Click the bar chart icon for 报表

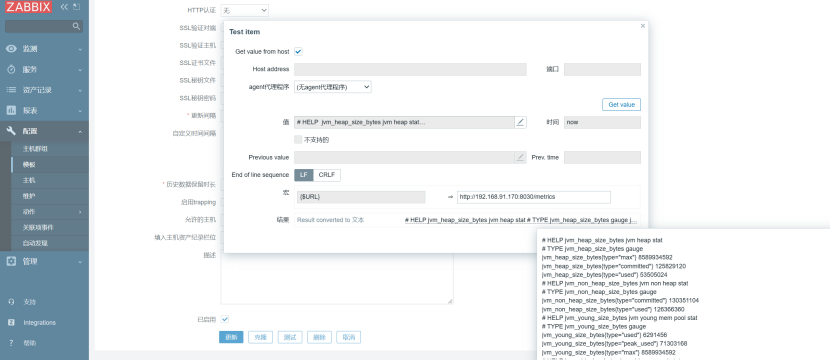pos(11,111)
